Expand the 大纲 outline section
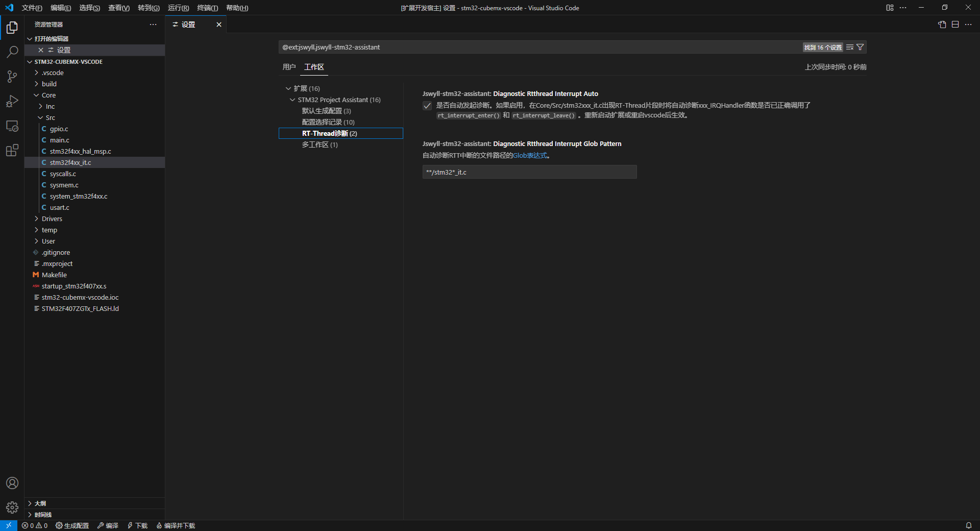Image resolution: width=980 pixels, height=531 pixels. pos(40,503)
